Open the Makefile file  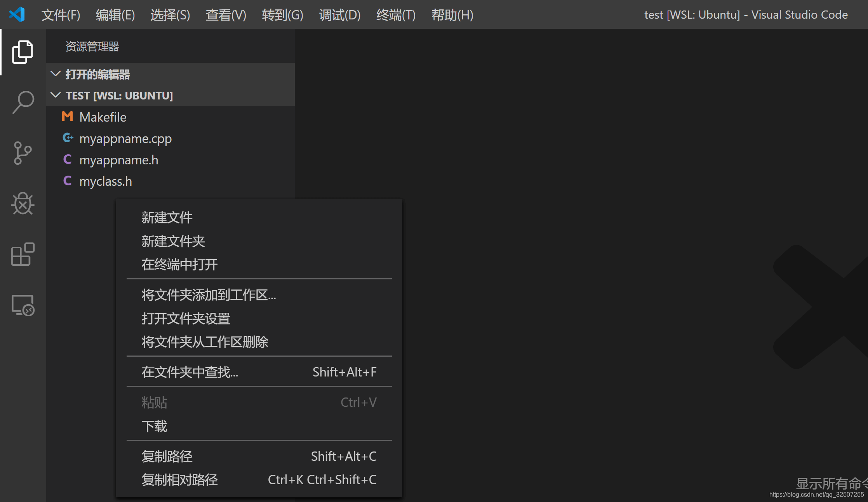170,117
